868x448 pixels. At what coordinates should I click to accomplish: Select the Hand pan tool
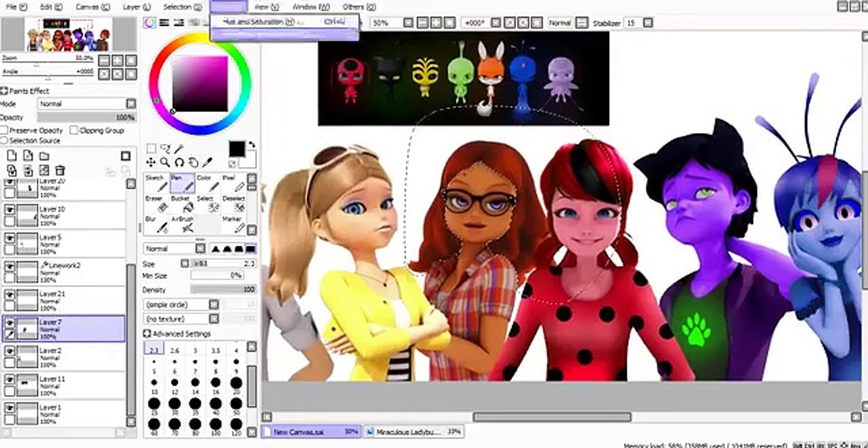pos(193,162)
